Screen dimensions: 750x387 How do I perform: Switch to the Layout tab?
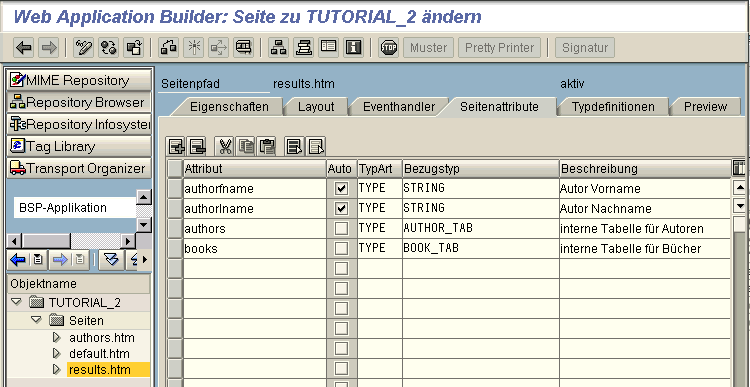point(316,106)
